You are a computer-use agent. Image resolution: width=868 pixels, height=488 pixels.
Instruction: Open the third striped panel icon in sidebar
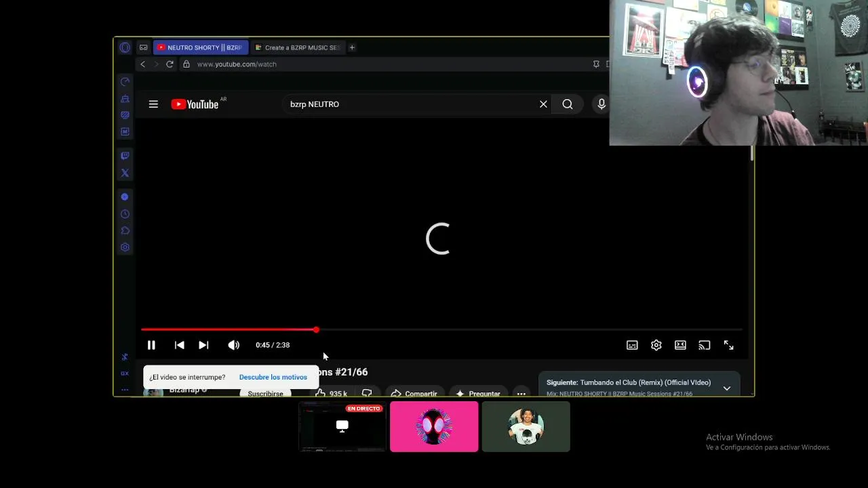click(125, 115)
